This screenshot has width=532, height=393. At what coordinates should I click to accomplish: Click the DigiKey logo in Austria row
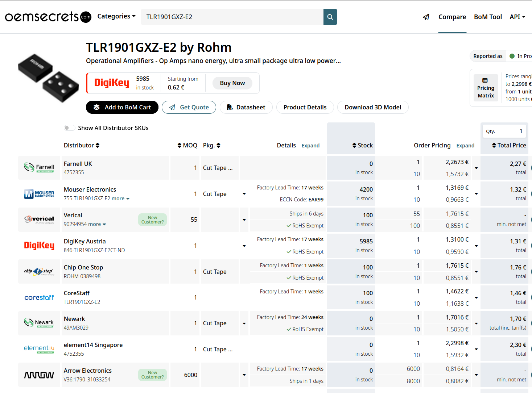(x=39, y=246)
